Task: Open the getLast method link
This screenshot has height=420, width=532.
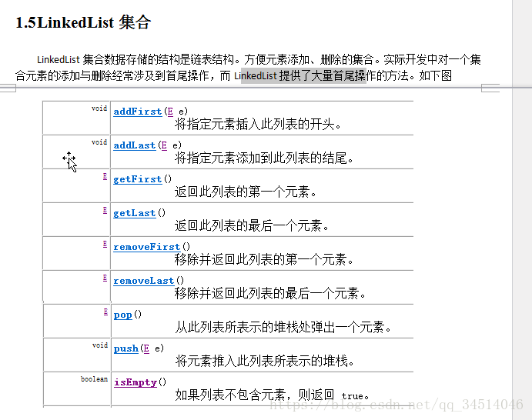Action: coord(135,213)
